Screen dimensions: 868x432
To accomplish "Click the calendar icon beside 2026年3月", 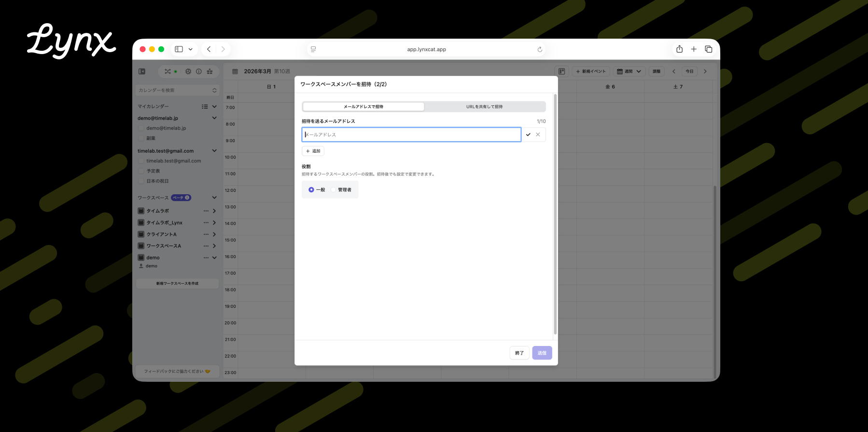I will point(235,72).
